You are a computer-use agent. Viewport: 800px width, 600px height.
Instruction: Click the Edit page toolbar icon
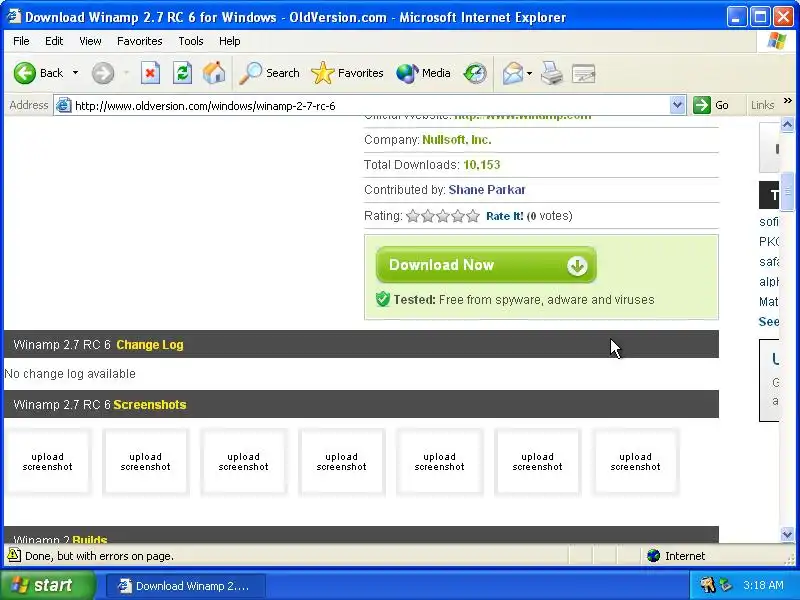click(584, 73)
